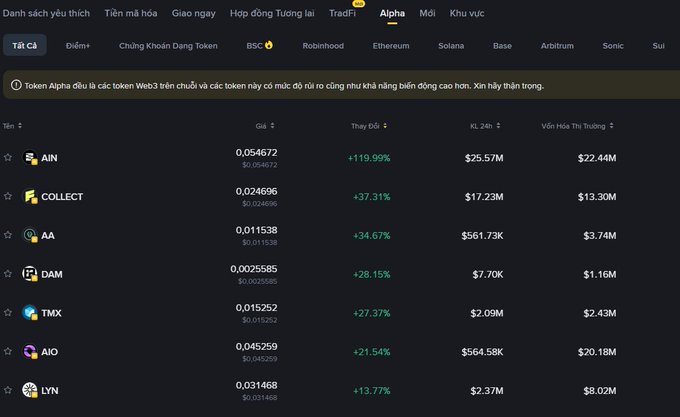Click AIN market cap $22.44M

[597, 158]
